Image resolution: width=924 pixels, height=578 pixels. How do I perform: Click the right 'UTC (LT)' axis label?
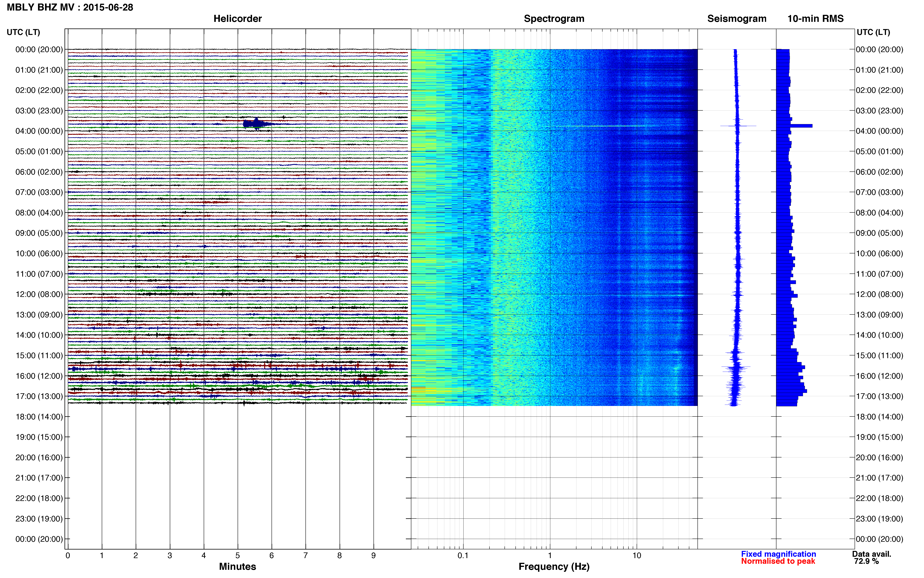pos(873,32)
